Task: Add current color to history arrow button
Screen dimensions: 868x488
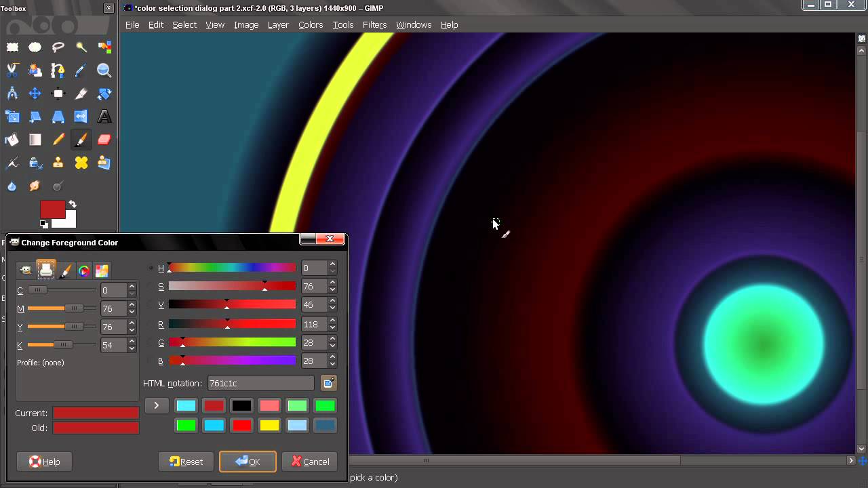Action: tap(156, 405)
